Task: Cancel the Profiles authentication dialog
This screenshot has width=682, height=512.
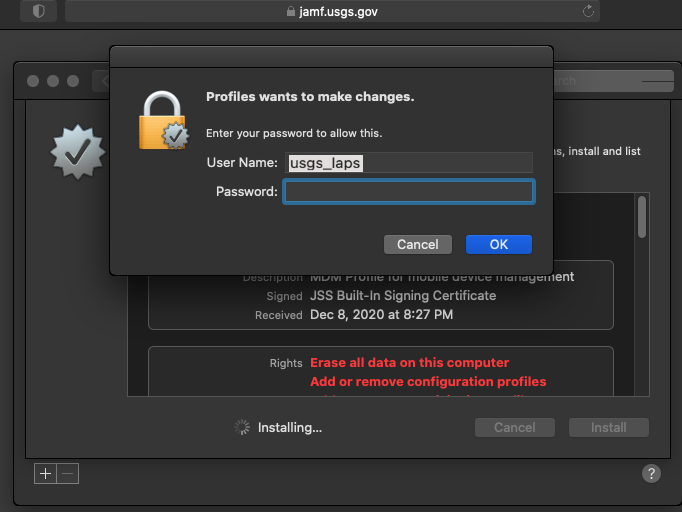Action: (418, 244)
